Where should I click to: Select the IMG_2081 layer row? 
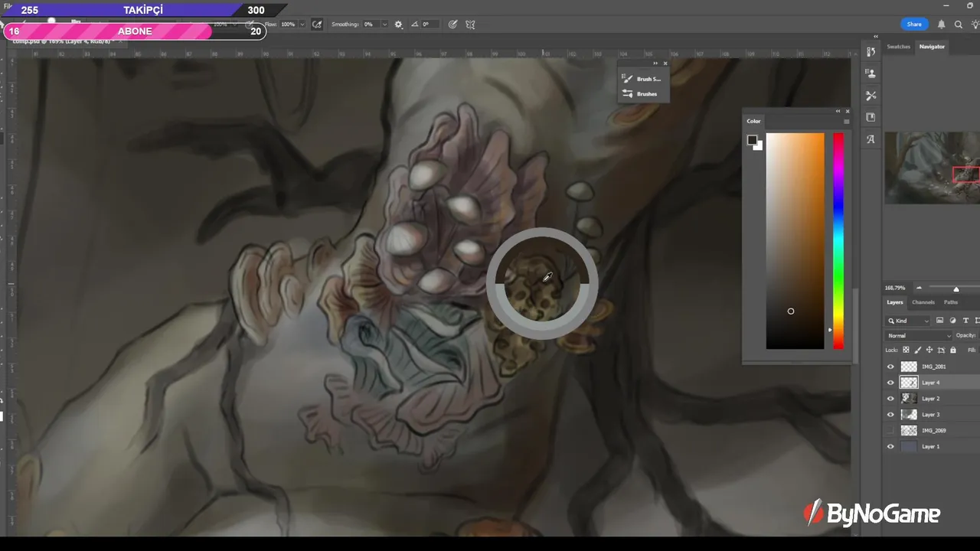(x=932, y=367)
